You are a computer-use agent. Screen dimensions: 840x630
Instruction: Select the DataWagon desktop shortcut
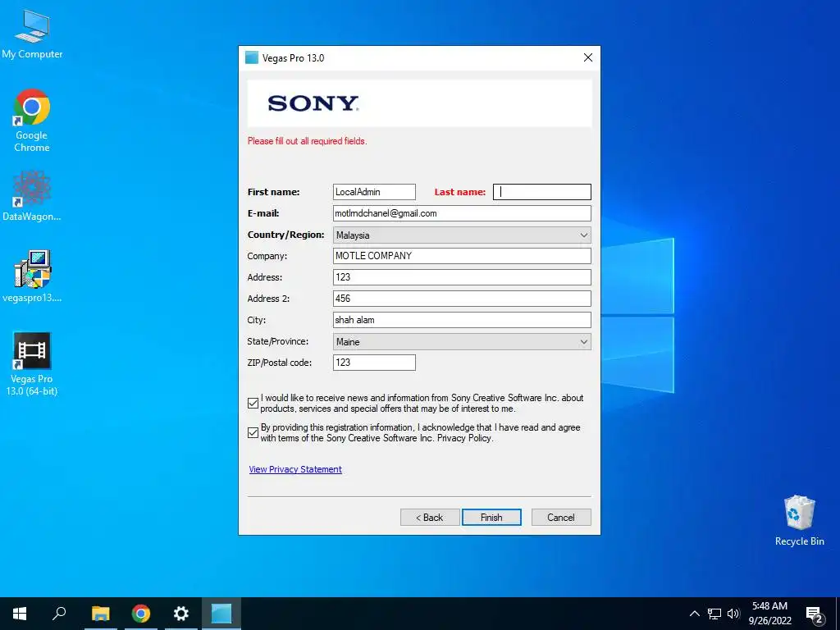click(x=32, y=196)
